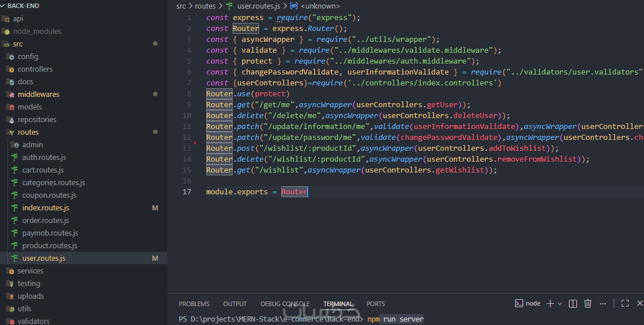Click the routes breadcrumb segment

pyautogui.click(x=205, y=6)
